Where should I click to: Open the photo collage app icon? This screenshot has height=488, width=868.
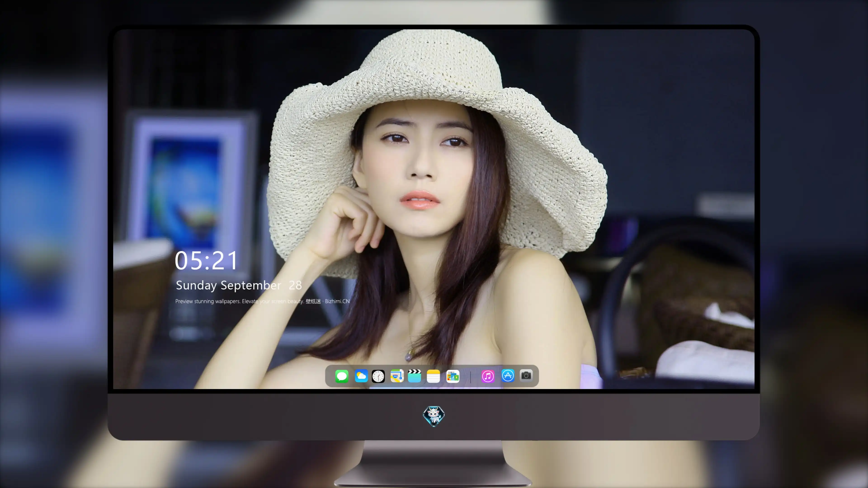[453, 376]
